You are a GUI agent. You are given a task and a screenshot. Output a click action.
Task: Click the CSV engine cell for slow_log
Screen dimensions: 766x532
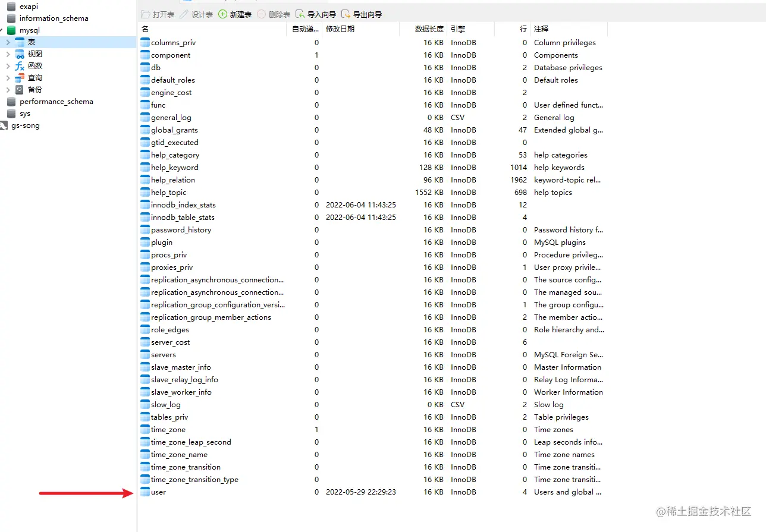pos(458,404)
